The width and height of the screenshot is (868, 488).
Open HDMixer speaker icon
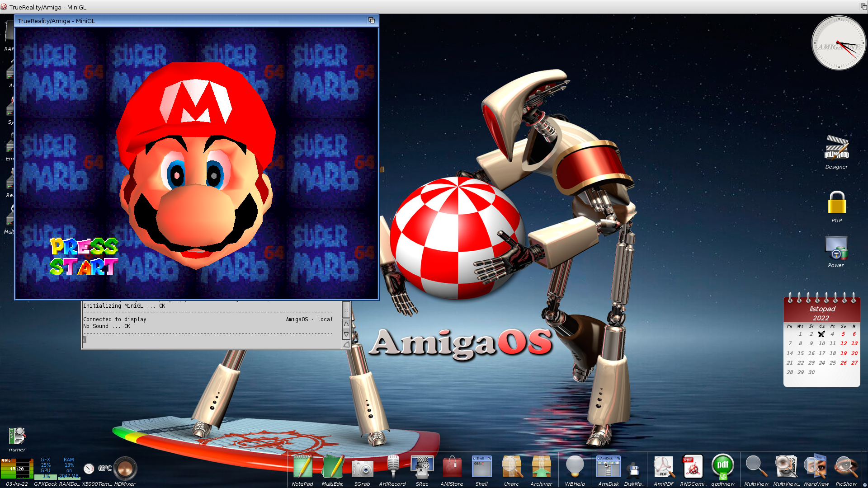pos(125,468)
